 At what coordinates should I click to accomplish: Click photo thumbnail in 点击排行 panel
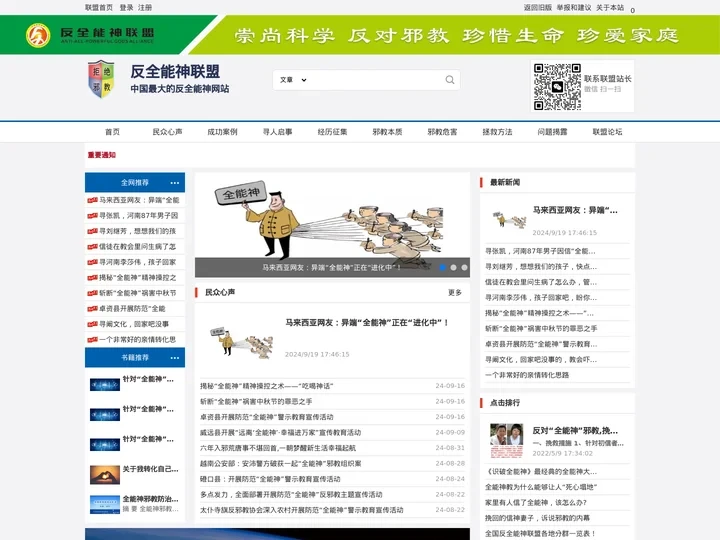[x=506, y=441]
